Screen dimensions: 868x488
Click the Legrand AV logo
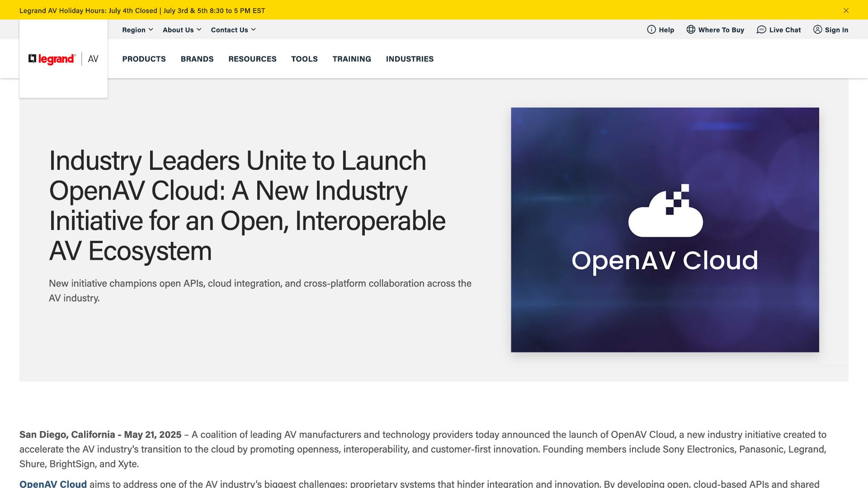(x=63, y=59)
